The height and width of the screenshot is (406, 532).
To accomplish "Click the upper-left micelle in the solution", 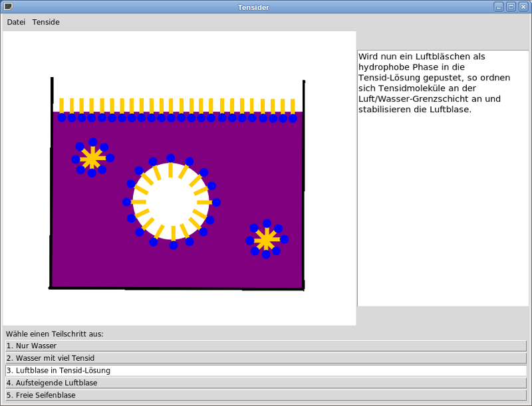I will point(92,158).
